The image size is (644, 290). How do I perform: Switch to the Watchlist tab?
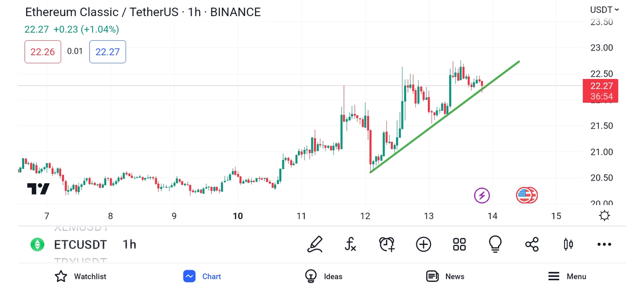(80, 277)
